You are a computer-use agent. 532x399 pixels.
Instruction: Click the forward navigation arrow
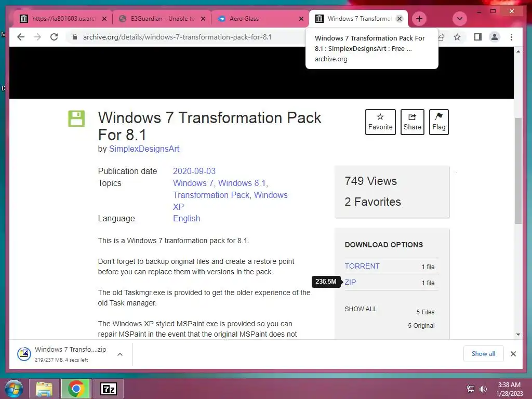pyautogui.click(x=37, y=37)
